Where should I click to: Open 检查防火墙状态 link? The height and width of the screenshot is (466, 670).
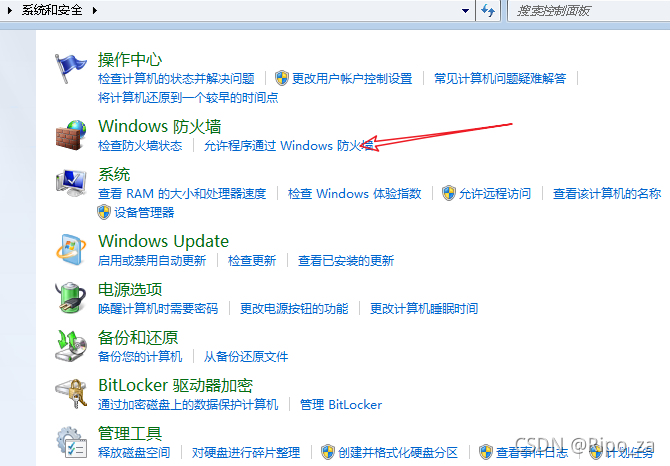pos(140,146)
